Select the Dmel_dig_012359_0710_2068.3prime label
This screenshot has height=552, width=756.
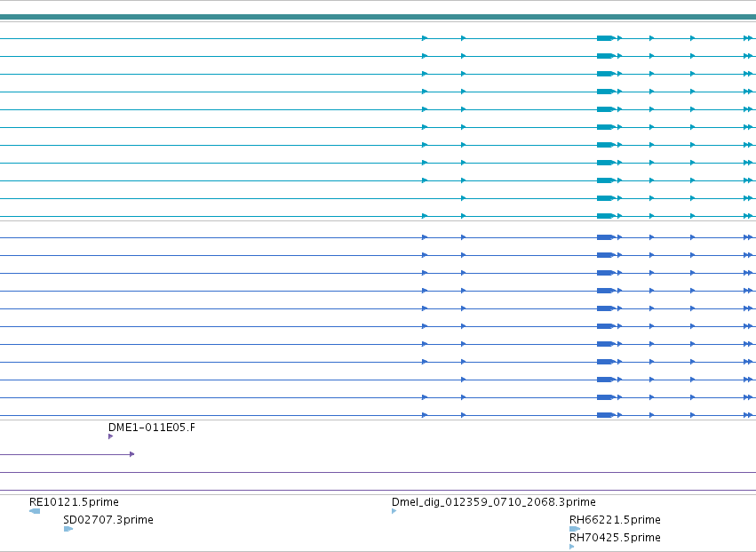[x=494, y=502]
